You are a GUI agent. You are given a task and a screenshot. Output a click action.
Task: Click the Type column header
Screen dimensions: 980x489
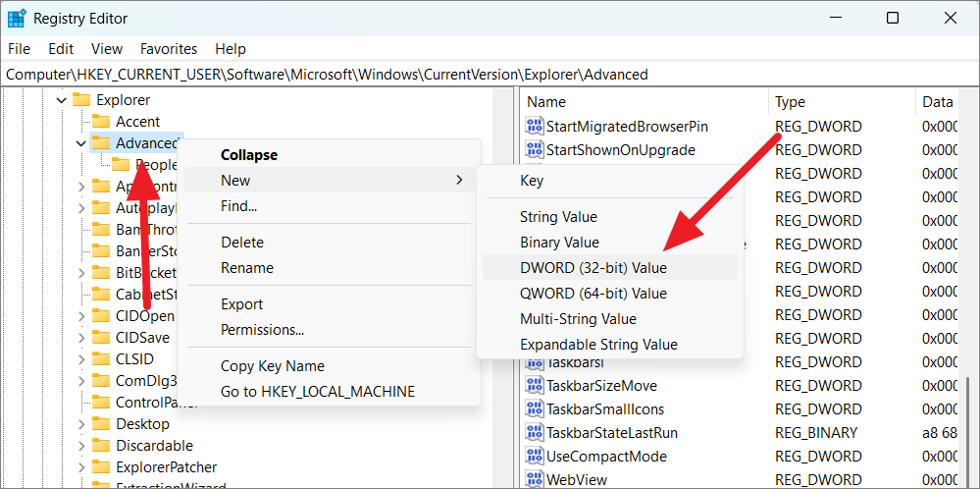[842, 102]
